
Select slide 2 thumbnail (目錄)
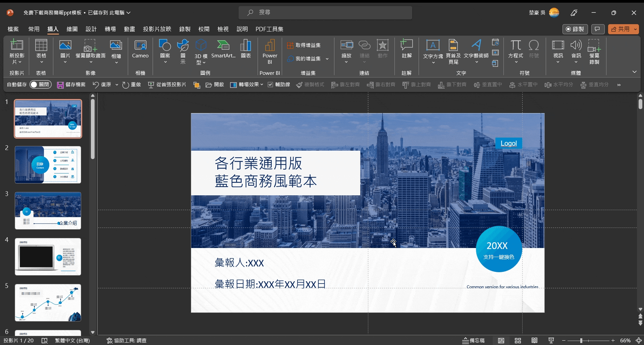pyautogui.click(x=48, y=165)
